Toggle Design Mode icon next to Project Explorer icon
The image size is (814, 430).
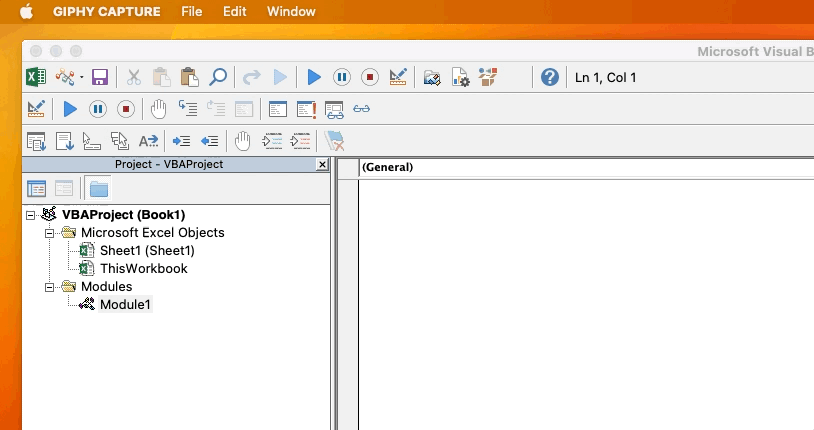pyautogui.click(x=398, y=77)
